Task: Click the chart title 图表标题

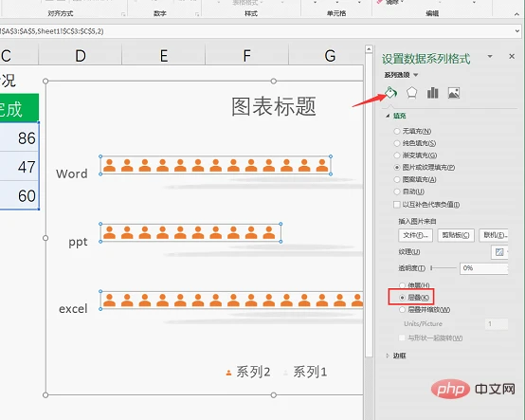Action: coord(274,106)
